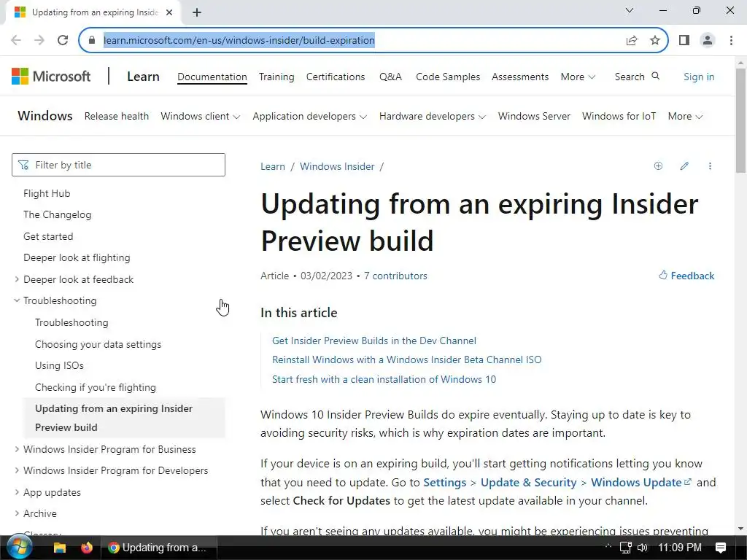Open the Windows client dropdown
The image size is (747, 560).
coord(200,116)
